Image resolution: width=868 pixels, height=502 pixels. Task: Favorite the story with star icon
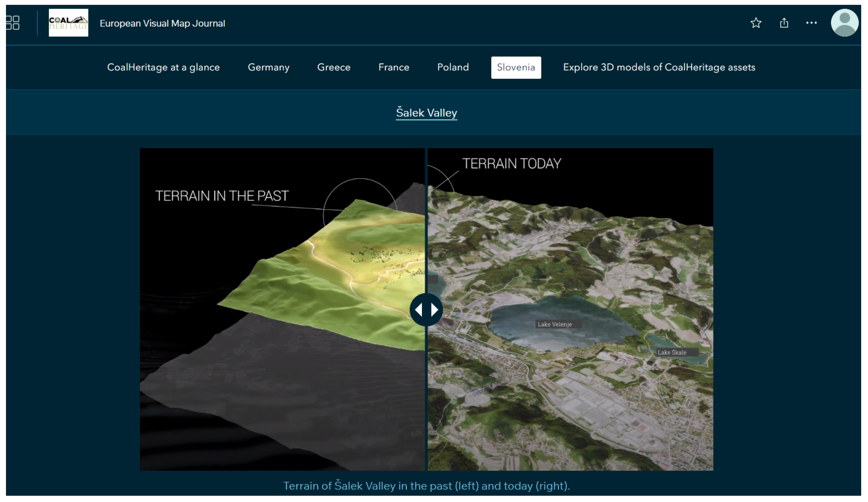click(756, 23)
